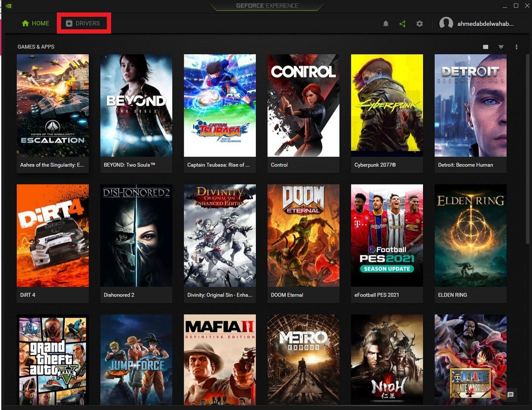Select the Nioh game cover
Viewport: 532px width, 410px height.
pos(387,360)
